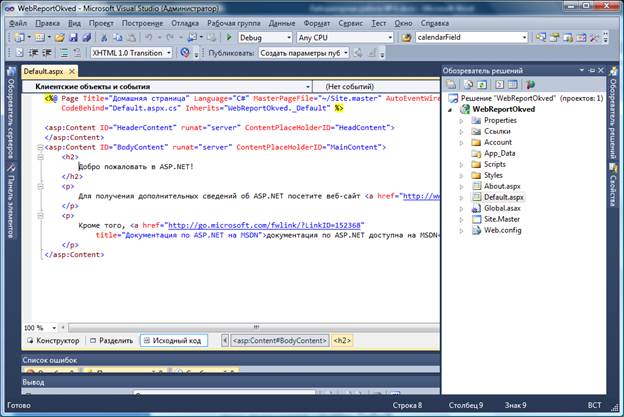Click the View Designer icon in Solution Explorer
The height and width of the screenshot is (417, 624).
pyautogui.click(x=513, y=84)
